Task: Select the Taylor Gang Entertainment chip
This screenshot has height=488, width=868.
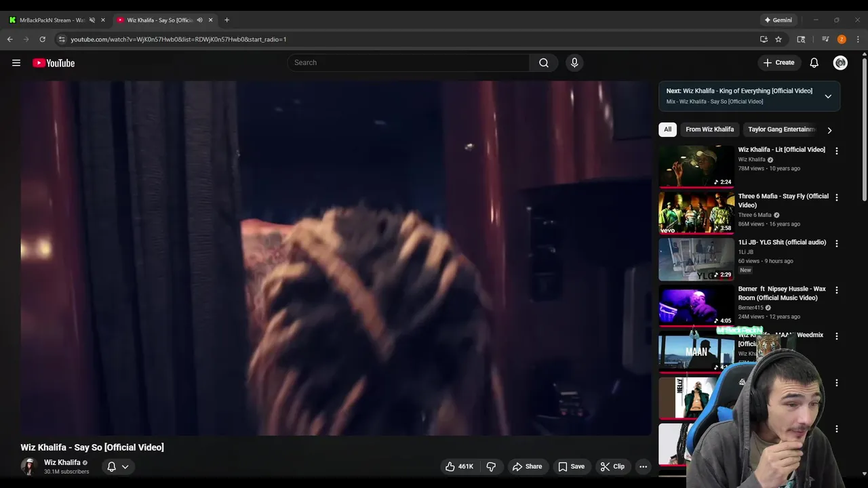Action: coord(781,129)
